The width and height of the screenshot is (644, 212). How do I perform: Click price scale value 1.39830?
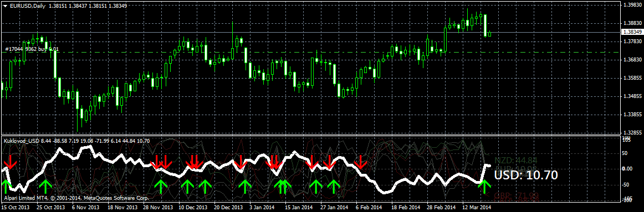click(x=633, y=5)
